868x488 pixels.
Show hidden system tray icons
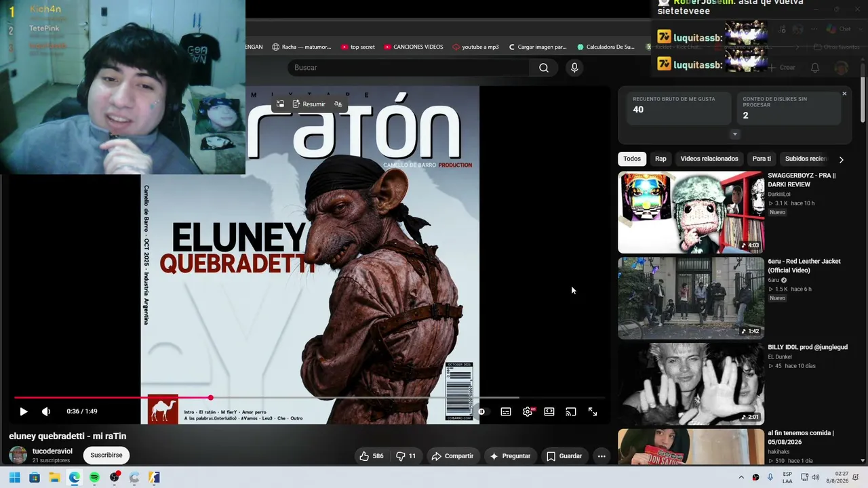point(741,478)
